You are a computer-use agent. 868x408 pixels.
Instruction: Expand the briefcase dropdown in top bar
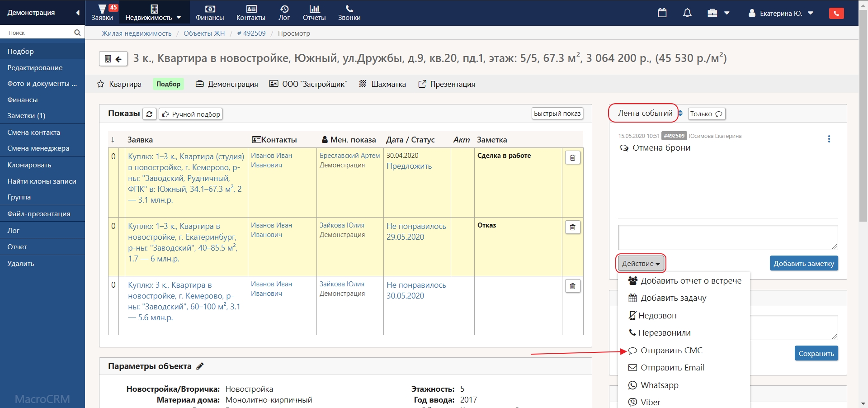point(718,13)
